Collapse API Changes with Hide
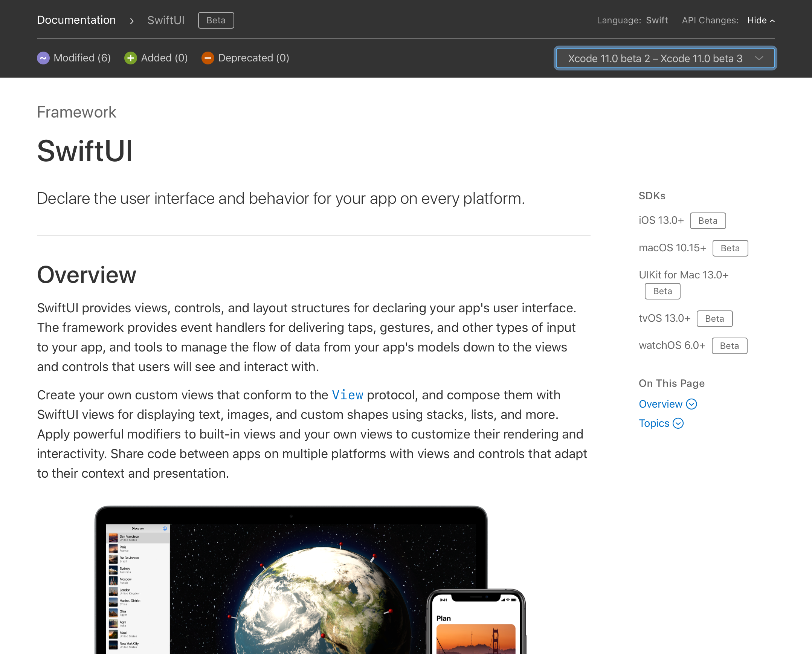The width and height of the screenshot is (812, 654). point(761,20)
